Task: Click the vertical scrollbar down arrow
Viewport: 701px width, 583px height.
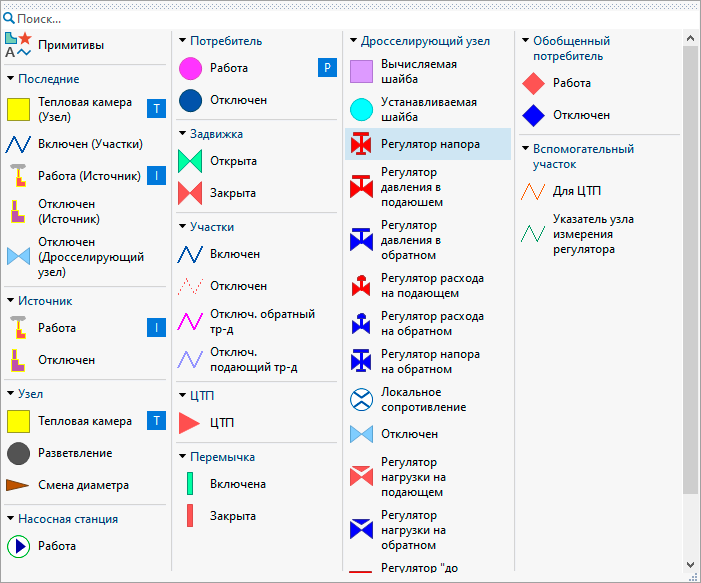Action: [690, 565]
